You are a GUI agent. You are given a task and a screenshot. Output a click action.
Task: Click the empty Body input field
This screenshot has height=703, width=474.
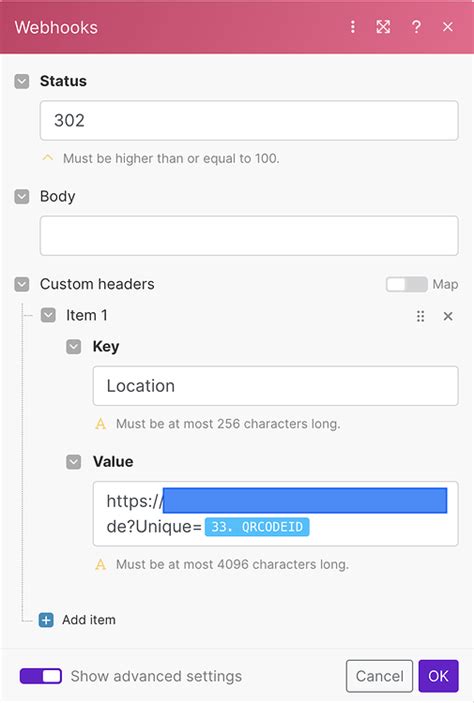point(249,236)
